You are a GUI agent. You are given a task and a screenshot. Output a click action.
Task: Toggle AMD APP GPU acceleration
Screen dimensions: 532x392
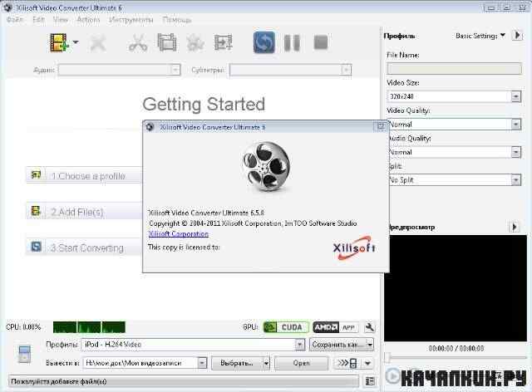pos(335,327)
